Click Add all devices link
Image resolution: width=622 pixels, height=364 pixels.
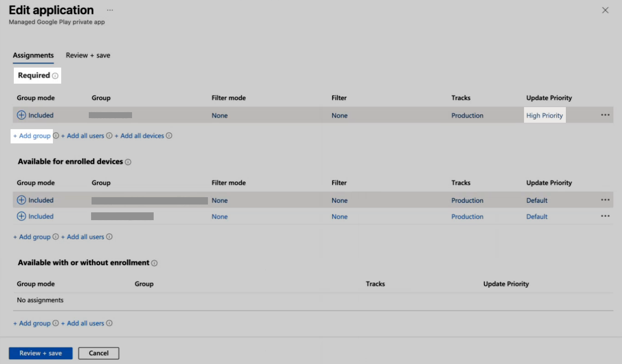tap(139, 136)
